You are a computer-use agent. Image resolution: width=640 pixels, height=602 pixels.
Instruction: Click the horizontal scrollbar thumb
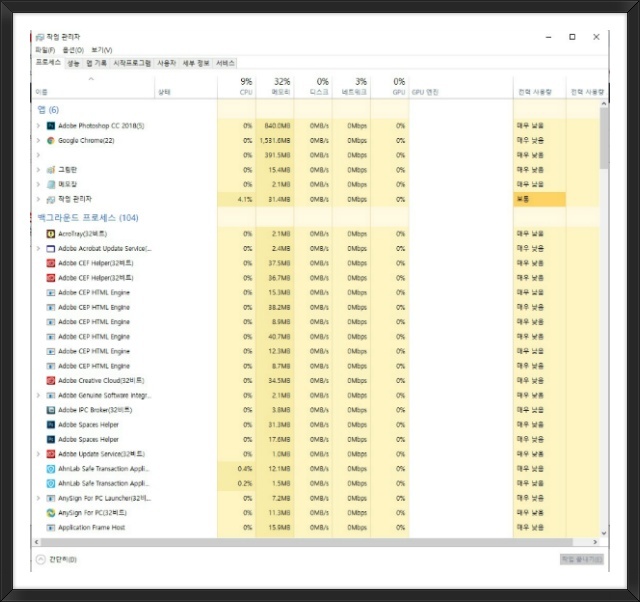(x=307, y=542)
